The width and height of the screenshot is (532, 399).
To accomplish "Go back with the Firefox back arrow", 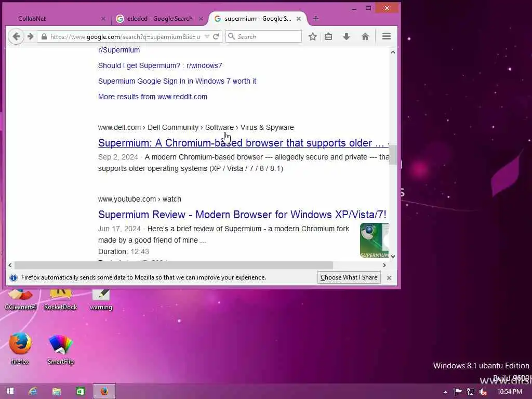I will [x=16, y=37].
